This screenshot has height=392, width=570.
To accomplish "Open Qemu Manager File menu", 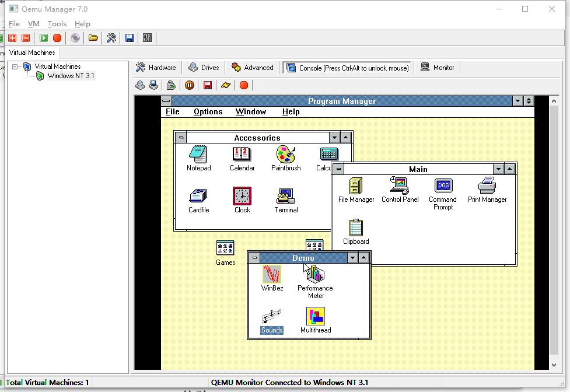I will pyautogui.click(x=14, y=23).
